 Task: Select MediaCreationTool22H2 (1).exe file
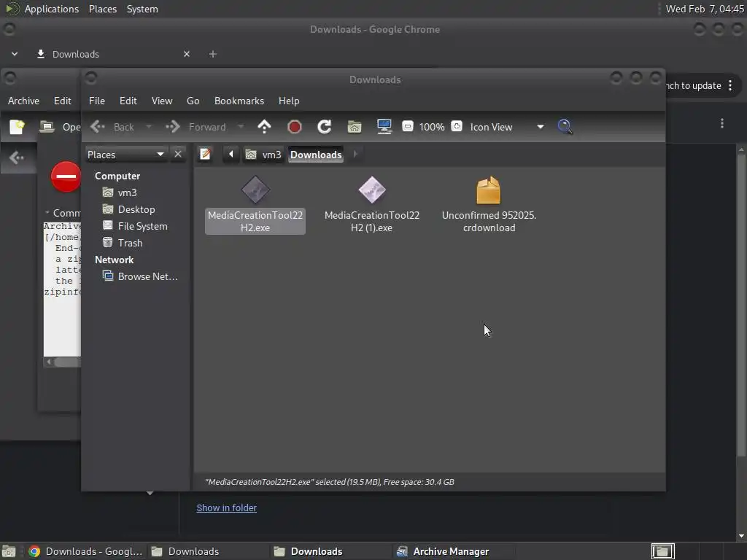tap(372, 204)
